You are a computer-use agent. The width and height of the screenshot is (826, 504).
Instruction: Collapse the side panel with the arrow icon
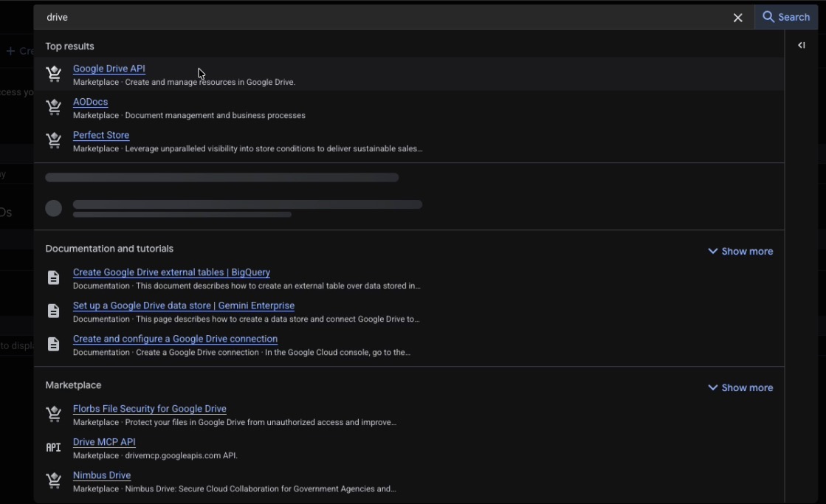(801, 45)
